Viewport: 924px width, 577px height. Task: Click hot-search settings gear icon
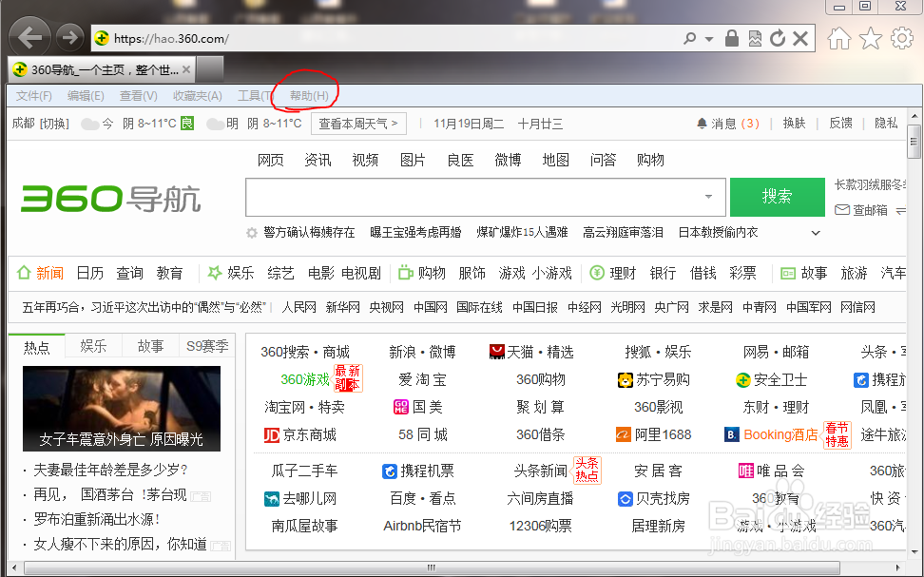click(x=252, y=233)
